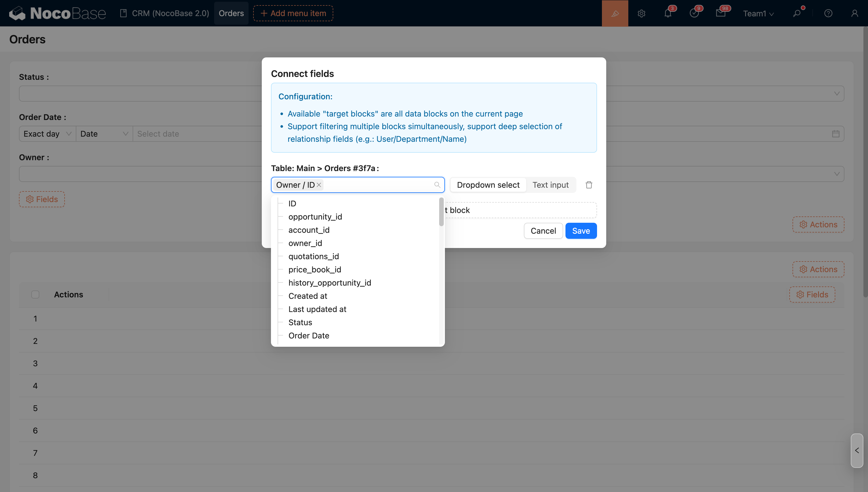Open the notifications bell icon
The image size is (868, 492).
pos(668,13)
